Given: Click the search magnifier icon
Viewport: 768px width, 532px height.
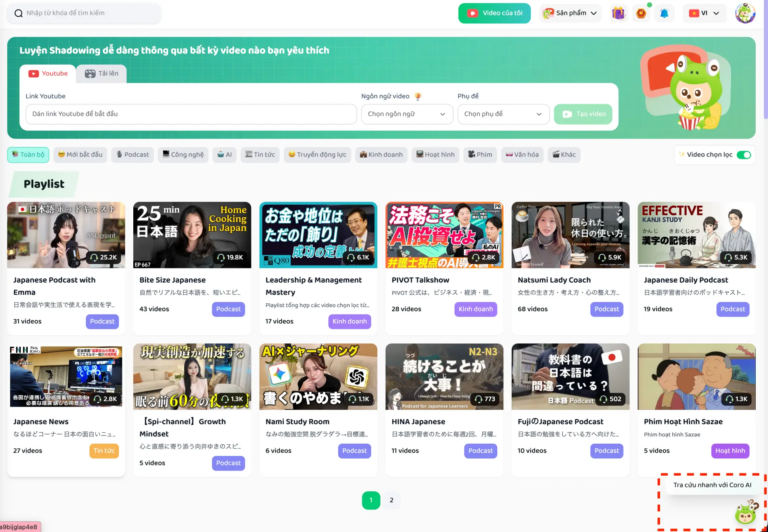Looking at the screenshot, I should (18, 13).
